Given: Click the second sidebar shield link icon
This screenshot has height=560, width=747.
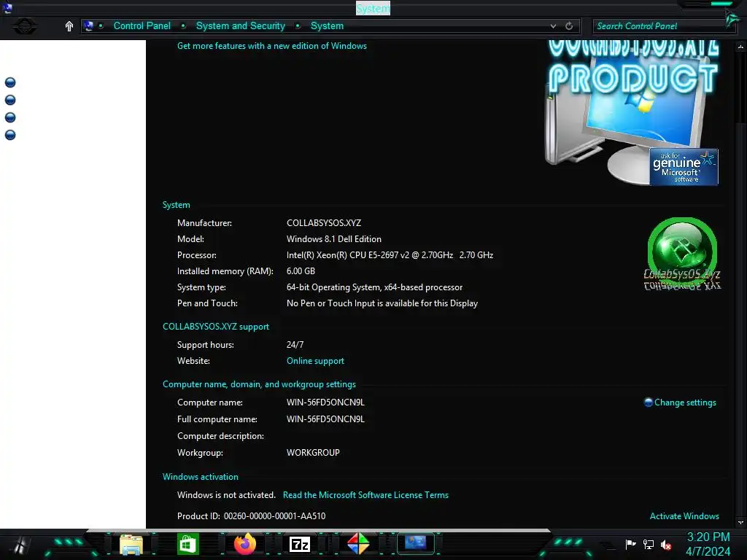Looking at the screenshot, I should (10, 99).
